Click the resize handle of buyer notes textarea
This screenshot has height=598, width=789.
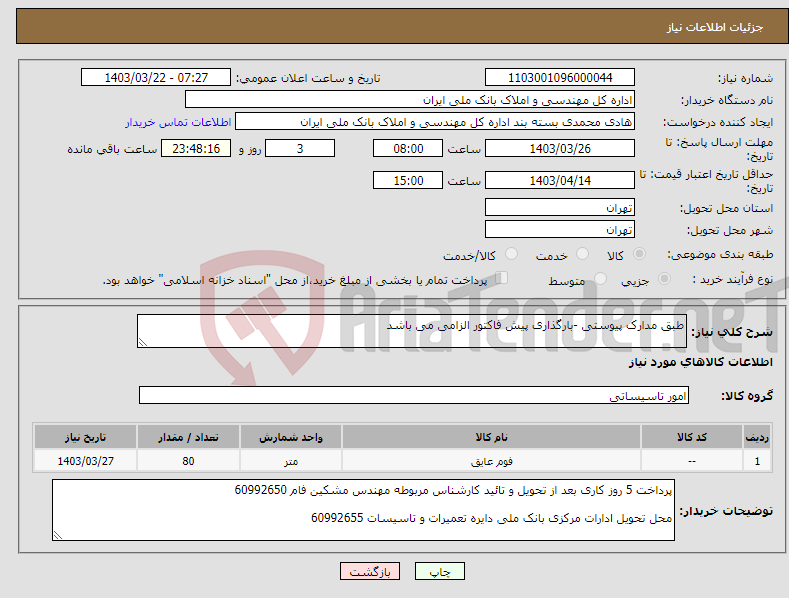(x=58, y=535)
